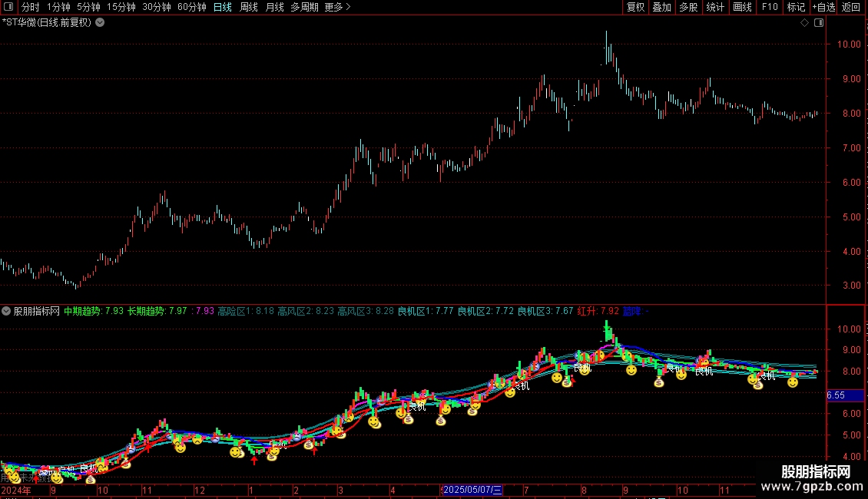Select the 长期趋势: 7.97 value
Screen dimensions: 868x499
(x=157, y=312)
